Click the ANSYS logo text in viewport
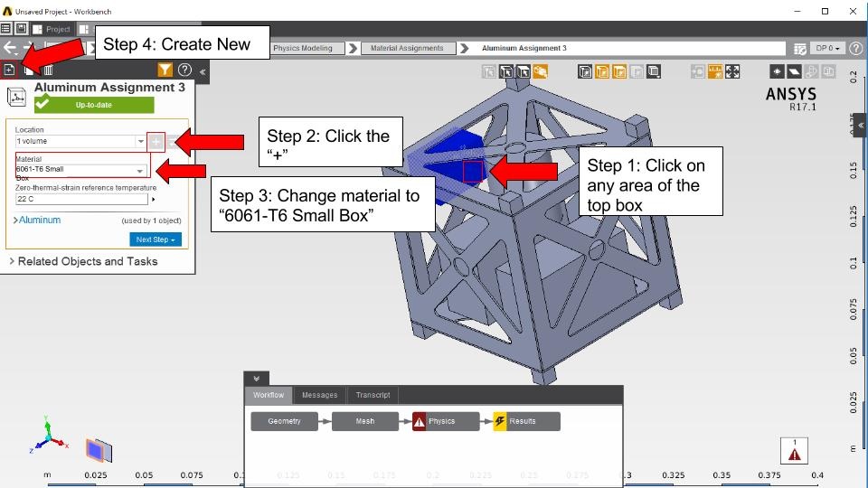The image size is (868, 488). pyautogui.click(x=791, y=94)
